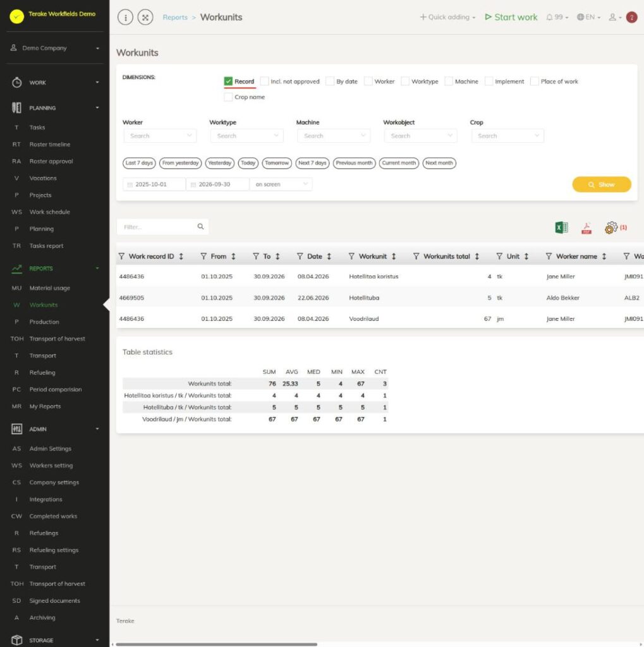644x647 pixels.
Task: Click the Start work button
Action: (511, 17)
